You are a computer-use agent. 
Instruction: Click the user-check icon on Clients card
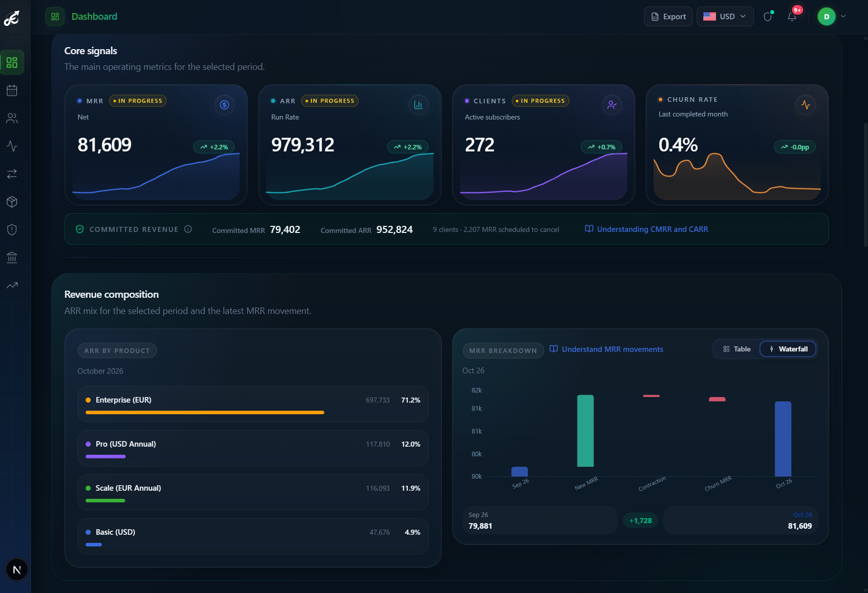tap(612, 105)
